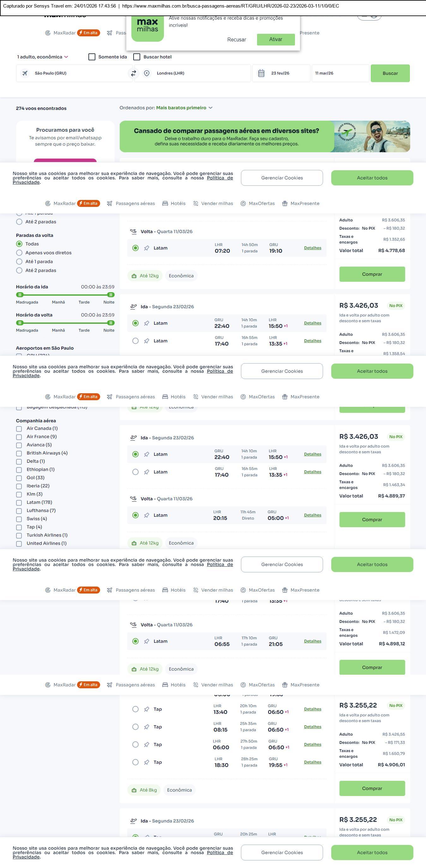Pin the Latam 20:15 direct return flight
This screenshot has width=426, height=868.
[147, 515]
